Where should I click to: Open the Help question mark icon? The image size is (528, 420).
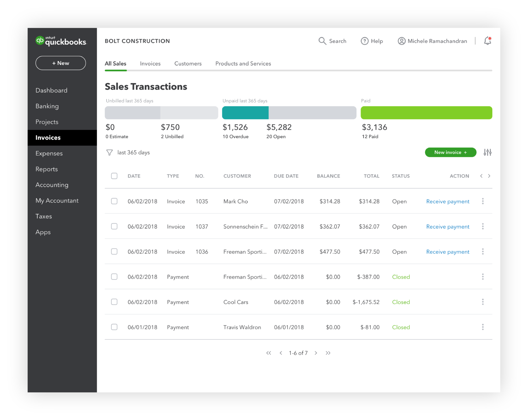pos(364,41)
